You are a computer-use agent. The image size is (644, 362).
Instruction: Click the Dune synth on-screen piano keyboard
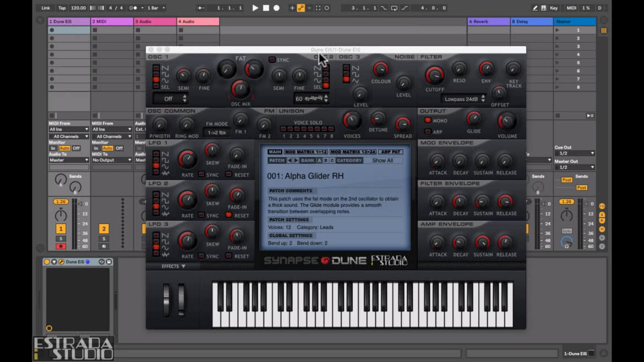[x=363, y=304]
